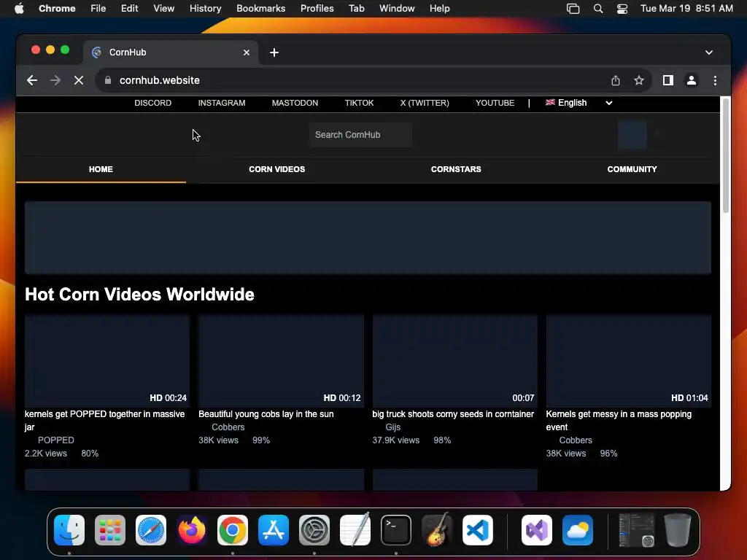Click the date and time in menu bar
The width and height of the screenshot is (747, 560).
click(x=686, y=9)
